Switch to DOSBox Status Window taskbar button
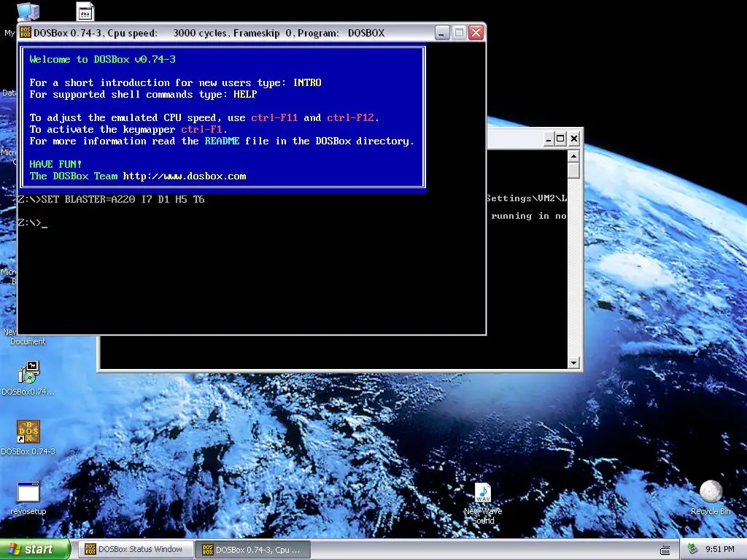Screen dimensions: 747x560 [x=136, y=550]
